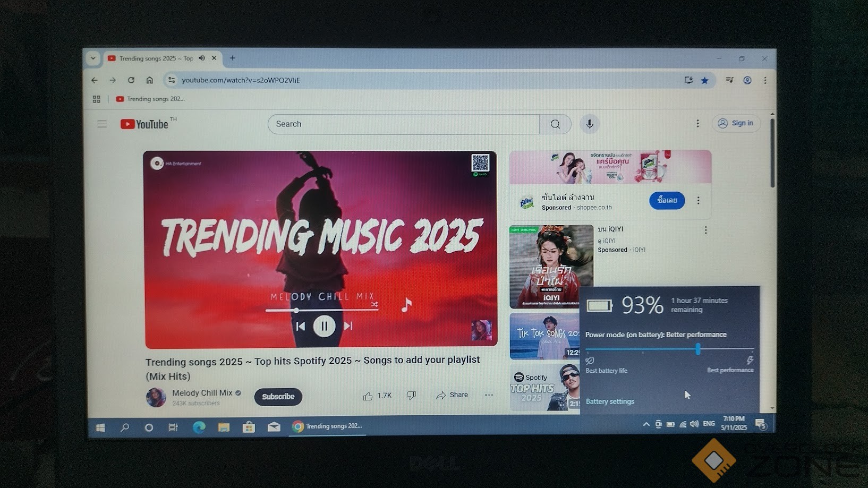Click the page vertical scrollbar
Screen dimensions: 868x488
click(772, 153)
